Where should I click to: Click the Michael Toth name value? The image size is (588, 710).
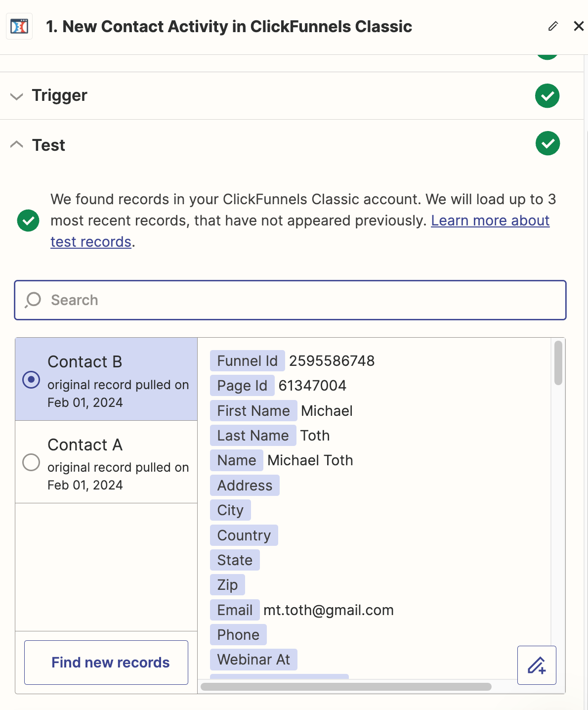point(310,460)
